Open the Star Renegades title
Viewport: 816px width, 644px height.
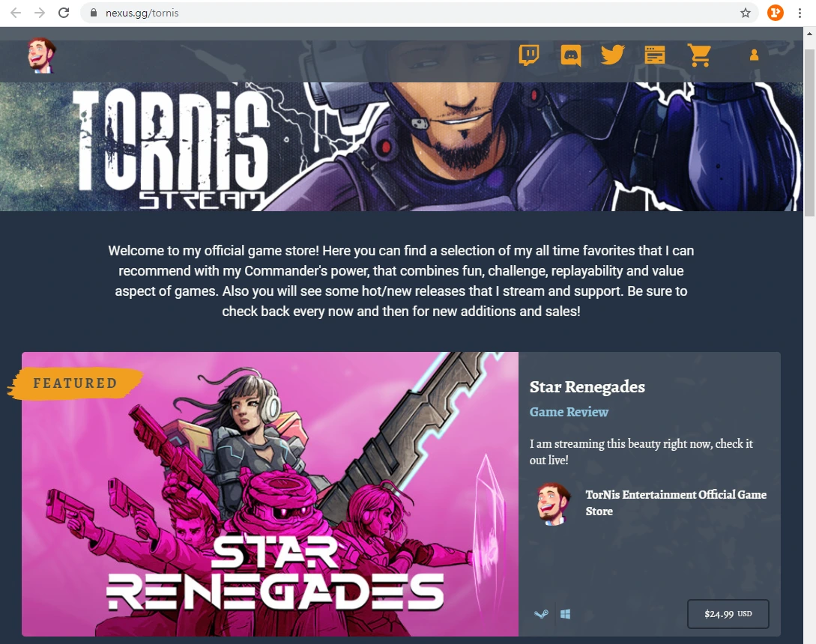pos(587,386)
